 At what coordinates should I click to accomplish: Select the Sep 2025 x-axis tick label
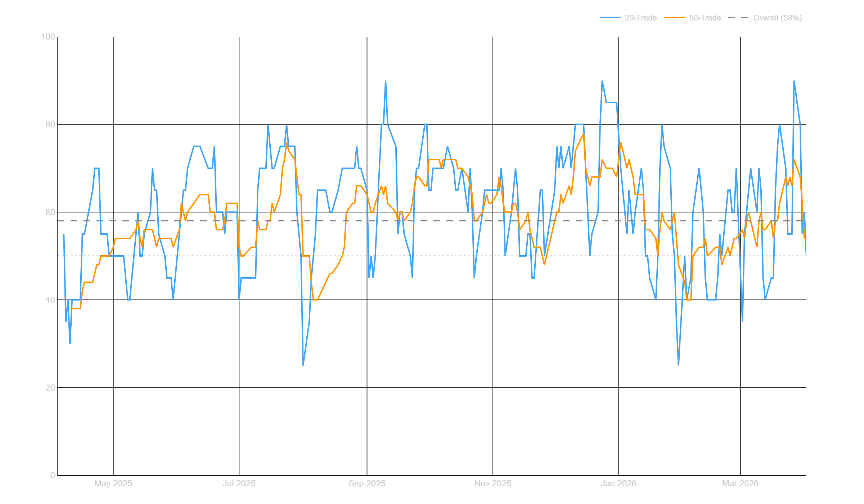pyautogui.click(x=367, y=483)
